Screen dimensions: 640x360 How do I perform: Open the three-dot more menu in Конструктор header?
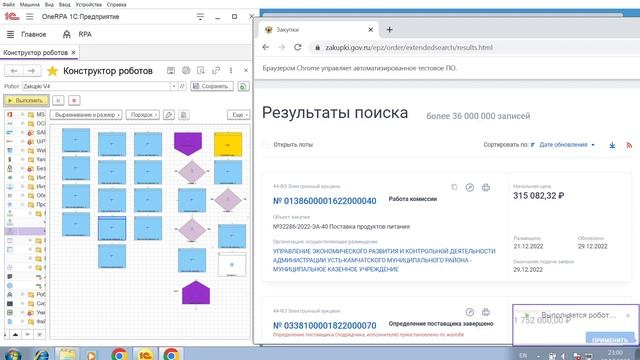click(231, 70)
